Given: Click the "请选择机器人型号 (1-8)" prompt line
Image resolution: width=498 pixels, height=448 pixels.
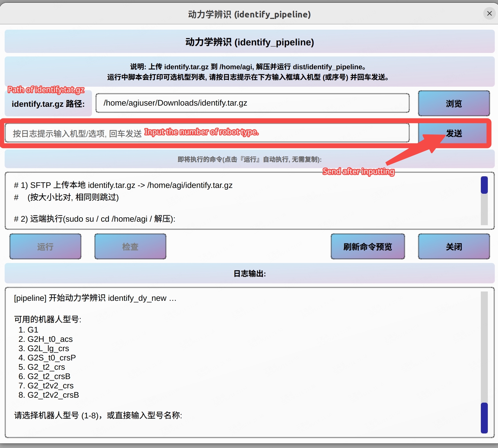Looking at the screenshot, I should pyautogui.click(x=98, y=415).
